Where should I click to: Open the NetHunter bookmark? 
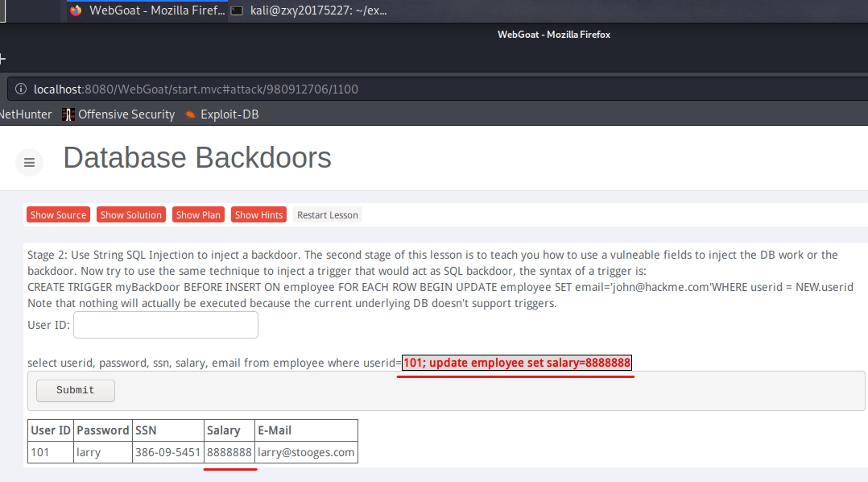[26, 114]
